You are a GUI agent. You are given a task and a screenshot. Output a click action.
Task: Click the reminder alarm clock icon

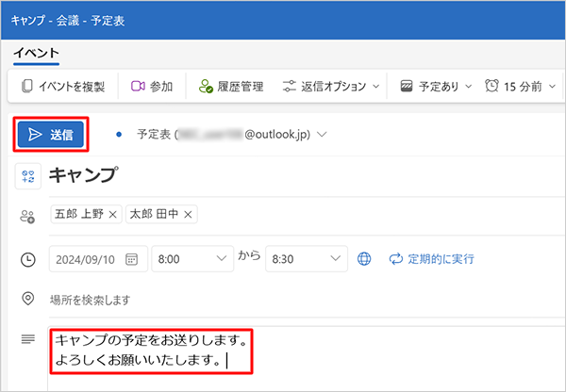(x=491, y=86)
